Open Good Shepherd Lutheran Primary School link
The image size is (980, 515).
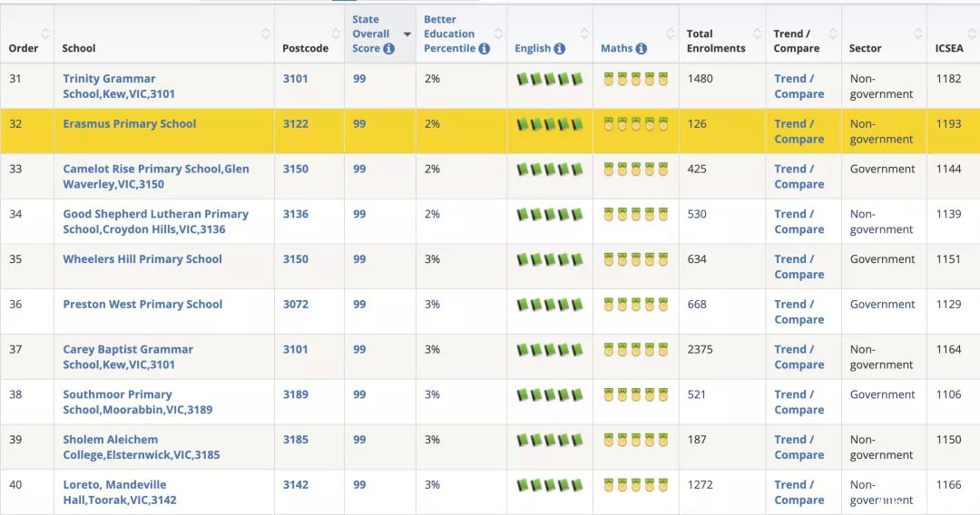(156, 221)
